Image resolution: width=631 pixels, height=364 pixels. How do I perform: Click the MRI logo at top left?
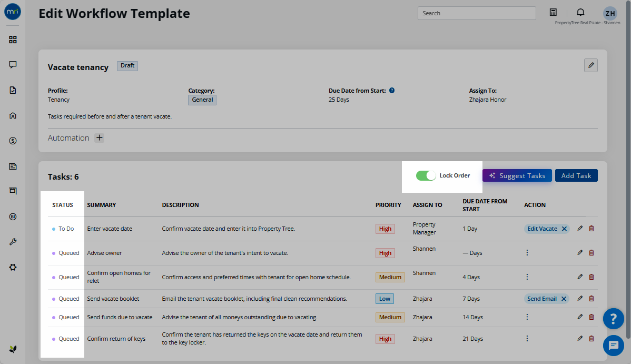[13, 12]
